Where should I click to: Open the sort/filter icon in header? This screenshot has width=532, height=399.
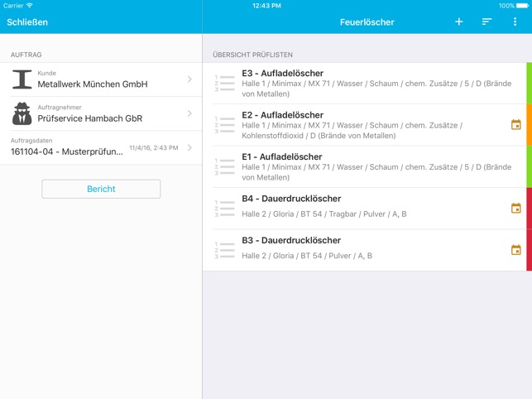pos(486,22)
